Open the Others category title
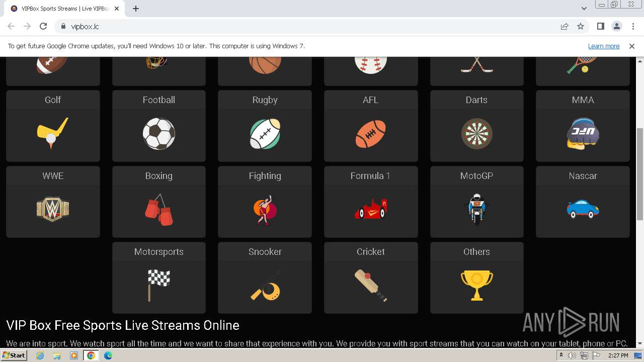 click(477, 251)
